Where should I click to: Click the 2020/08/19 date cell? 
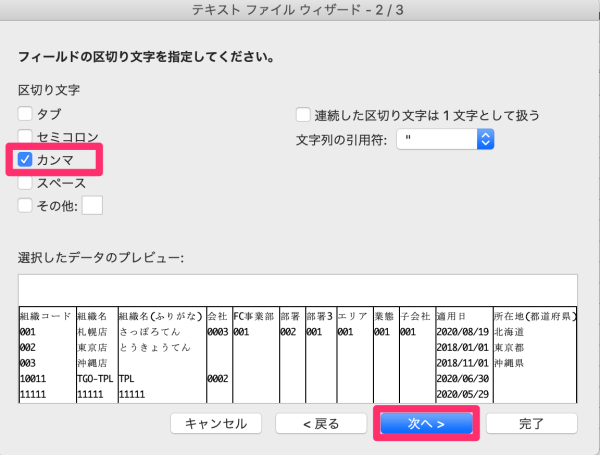(461, 332)
